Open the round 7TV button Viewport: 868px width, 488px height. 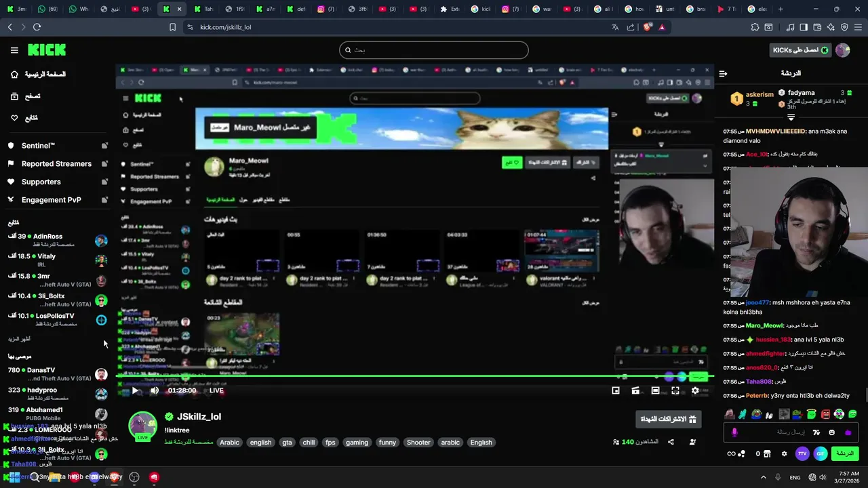802,453
